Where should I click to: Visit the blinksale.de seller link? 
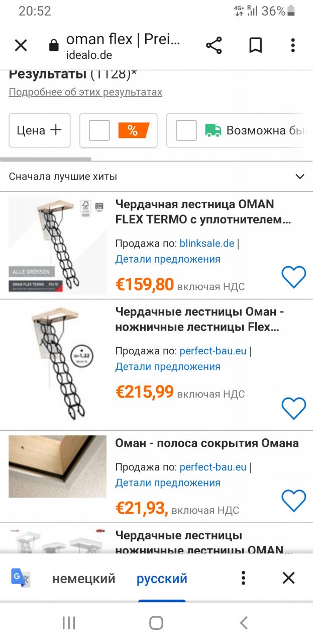tap(207, 244)
